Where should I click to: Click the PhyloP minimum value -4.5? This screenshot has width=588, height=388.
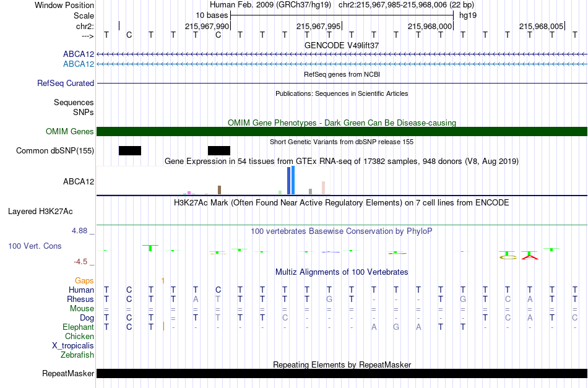coord(80,262)
